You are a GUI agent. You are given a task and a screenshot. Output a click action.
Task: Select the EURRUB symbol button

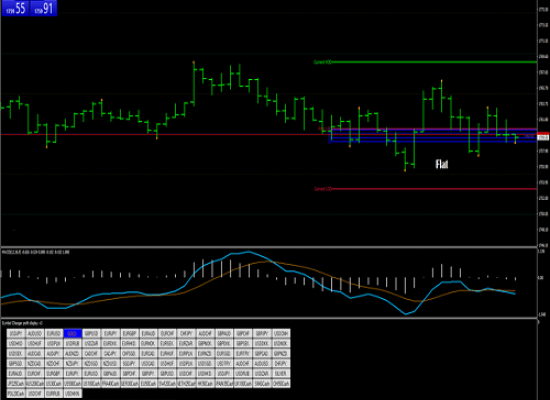(54, 393)
